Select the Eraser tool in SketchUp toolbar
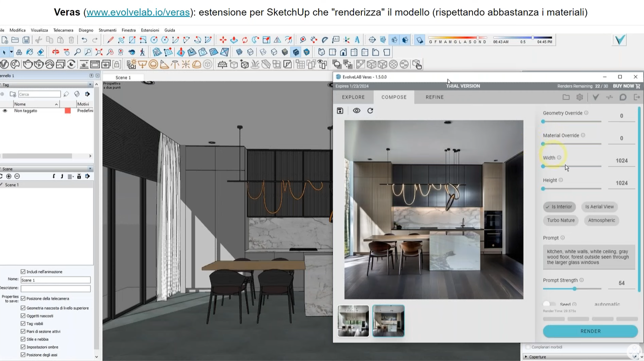This screenshot has width=644, height=361. (x=41, y=52)
